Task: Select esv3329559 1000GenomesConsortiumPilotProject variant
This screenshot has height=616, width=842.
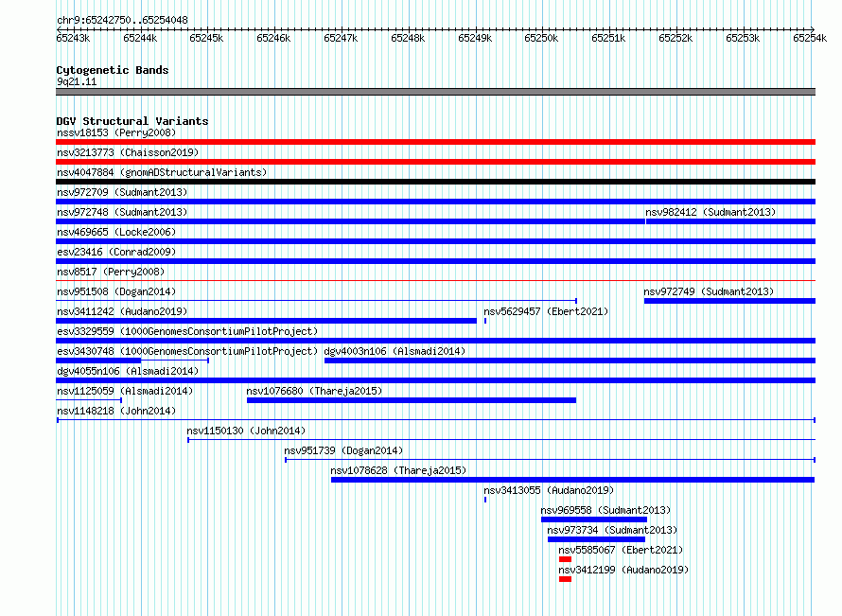Action: (x=187, y=331)
